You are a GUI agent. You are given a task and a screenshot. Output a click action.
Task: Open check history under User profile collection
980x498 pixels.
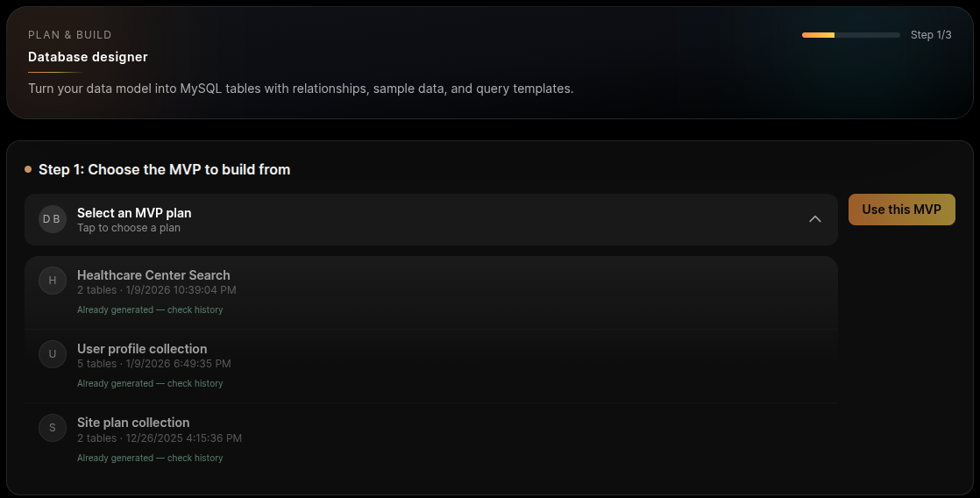point(150,383)
